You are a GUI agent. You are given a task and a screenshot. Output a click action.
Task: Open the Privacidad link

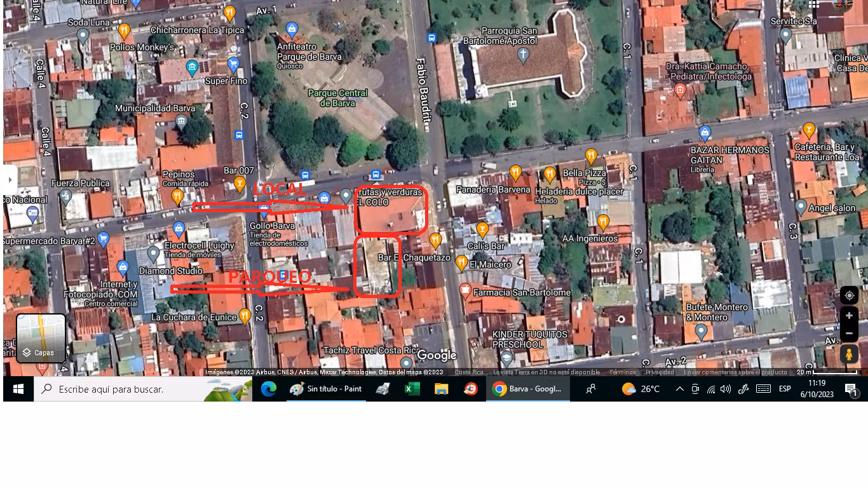(660, 372)
